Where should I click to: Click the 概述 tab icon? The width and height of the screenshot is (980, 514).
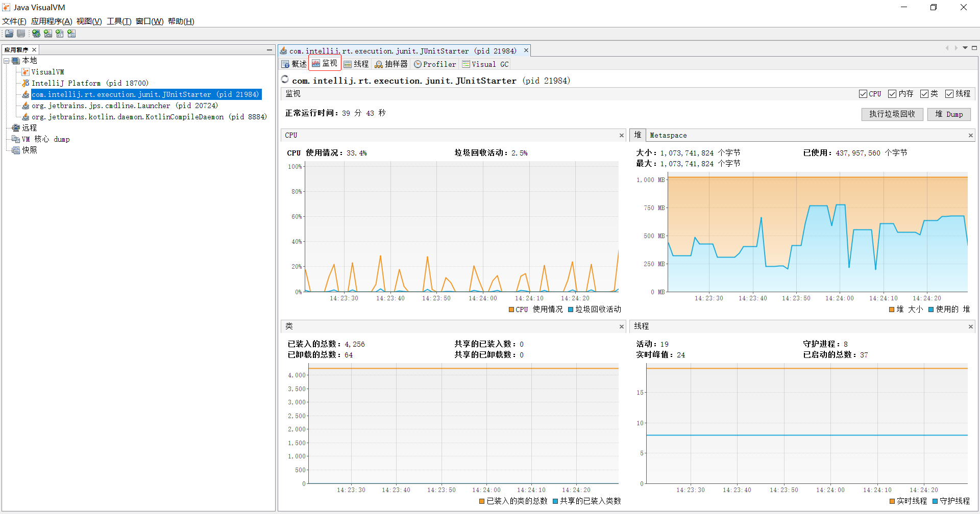[x=285, y=64]
